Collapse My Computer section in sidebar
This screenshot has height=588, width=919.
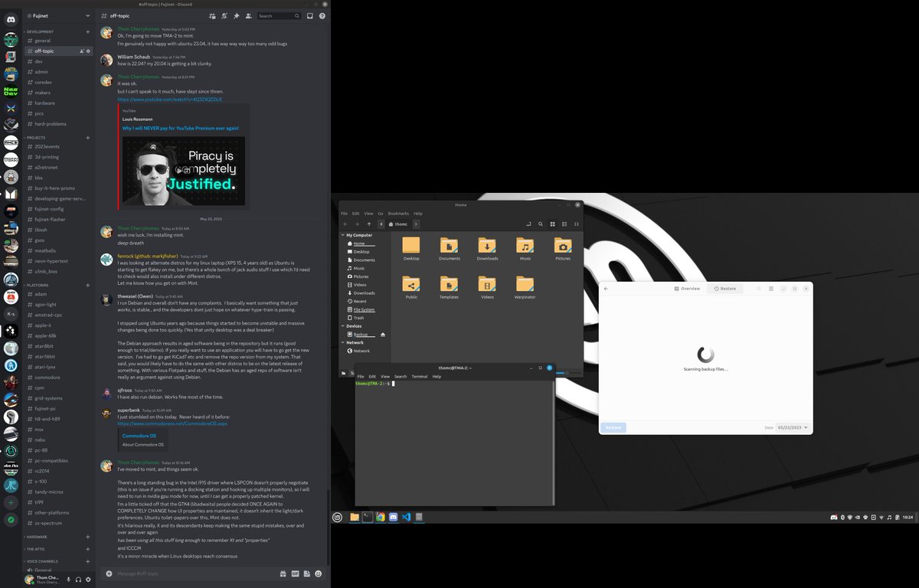342,235
